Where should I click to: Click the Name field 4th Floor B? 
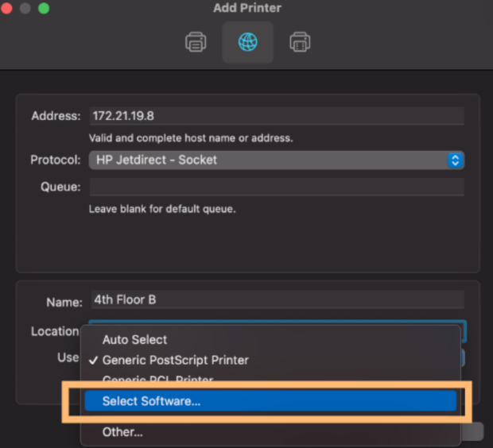tap(278, 299)
